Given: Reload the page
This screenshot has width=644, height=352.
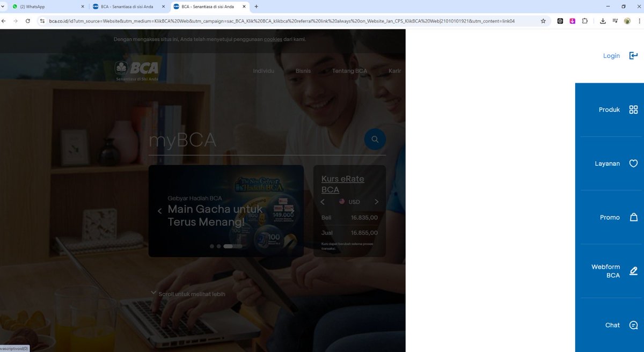Looking at the screenshot, I should (x=28, y=21).
